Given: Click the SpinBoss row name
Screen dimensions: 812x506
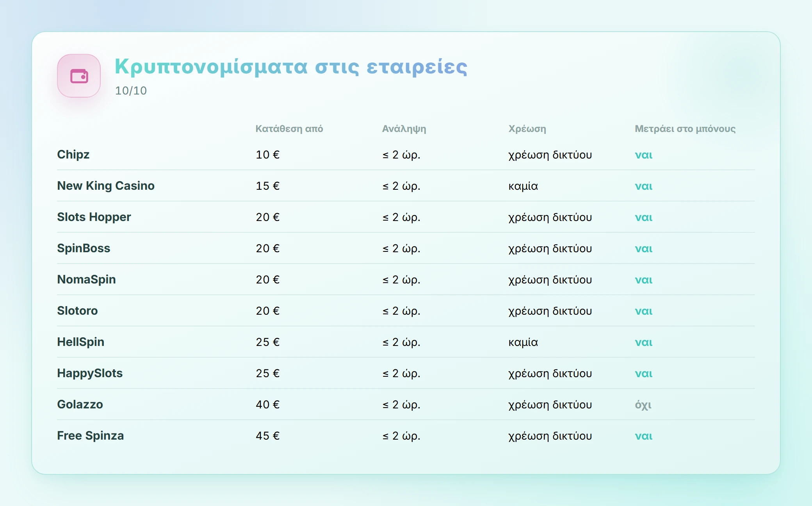Looking at the screenshot, I should pos(84,248).
